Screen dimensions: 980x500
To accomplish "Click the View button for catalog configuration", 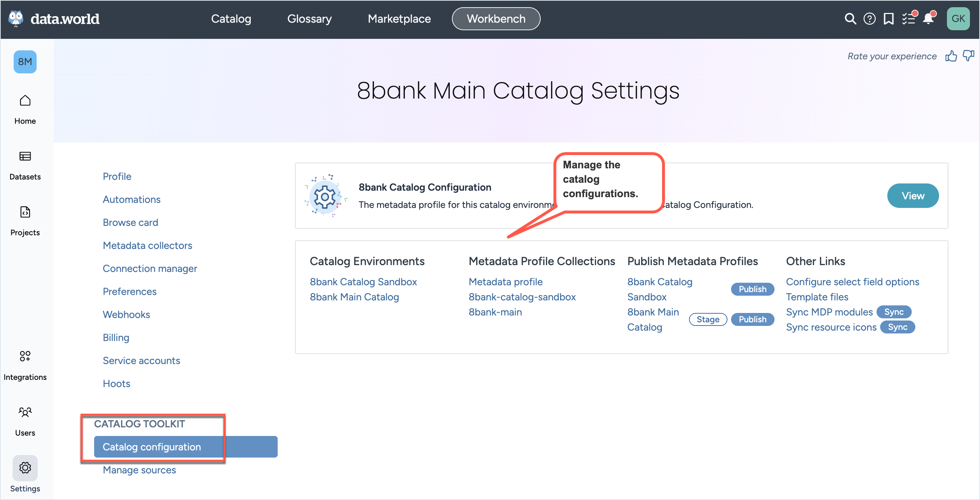I will point(913,195).
